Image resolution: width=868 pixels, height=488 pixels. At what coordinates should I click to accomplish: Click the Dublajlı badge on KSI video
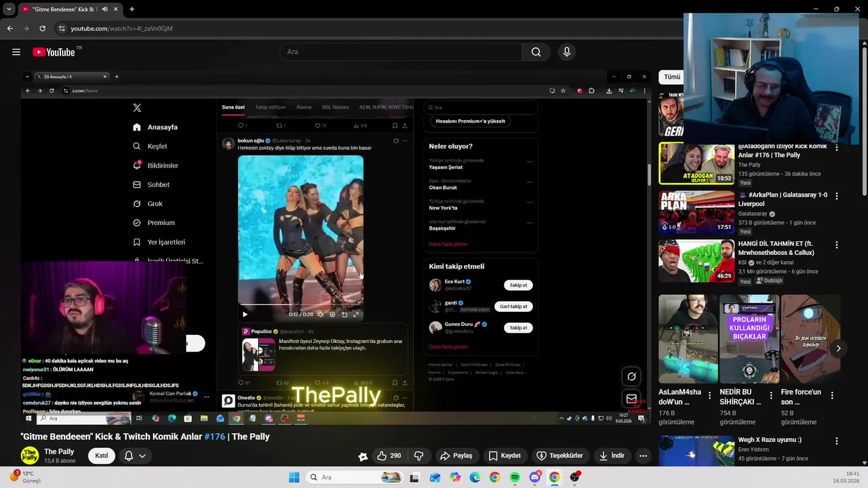click(x=769, y=281)
